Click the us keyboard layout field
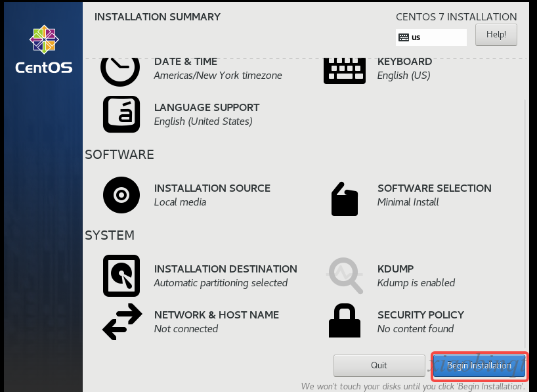 point(431,37)
